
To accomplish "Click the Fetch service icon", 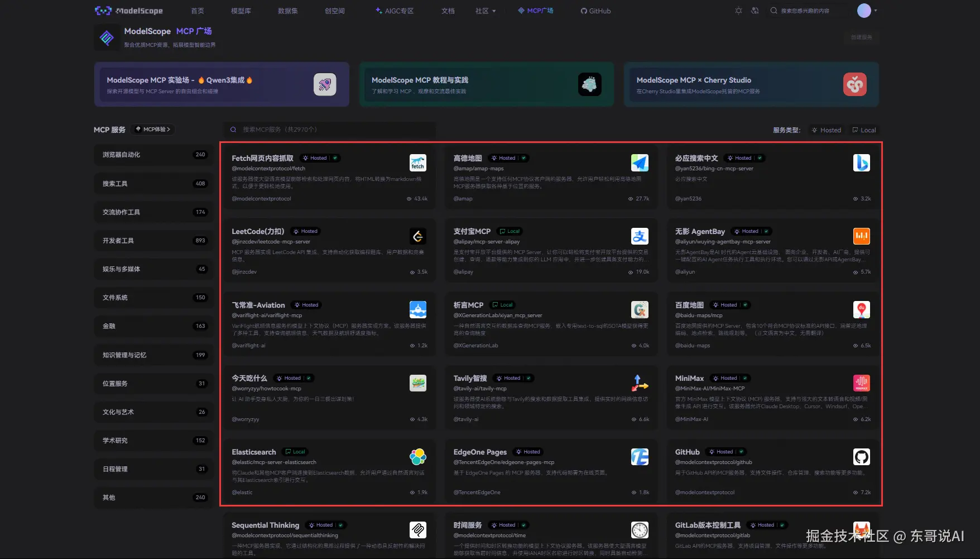I will (418, 163).
